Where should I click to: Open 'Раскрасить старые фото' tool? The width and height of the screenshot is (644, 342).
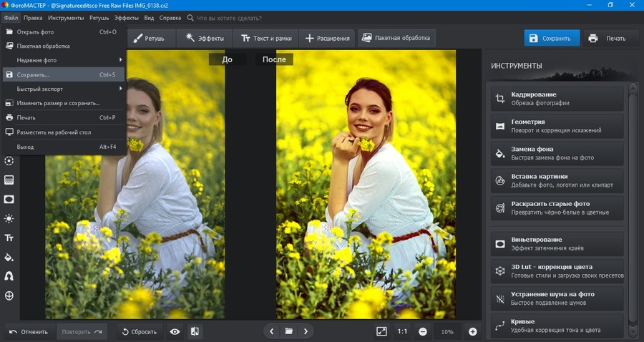557,207
